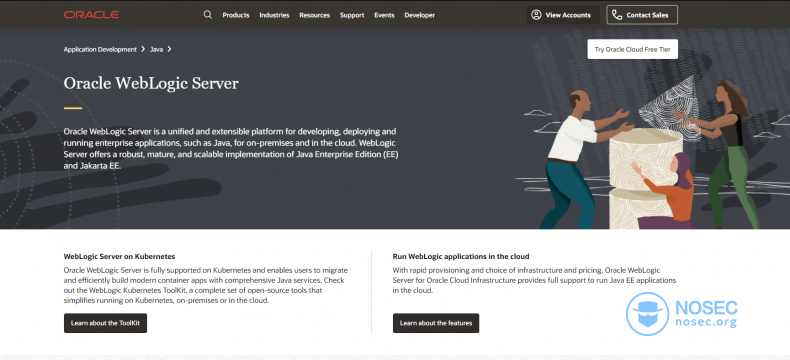Click the Contact Sales button

coord(642,15)
